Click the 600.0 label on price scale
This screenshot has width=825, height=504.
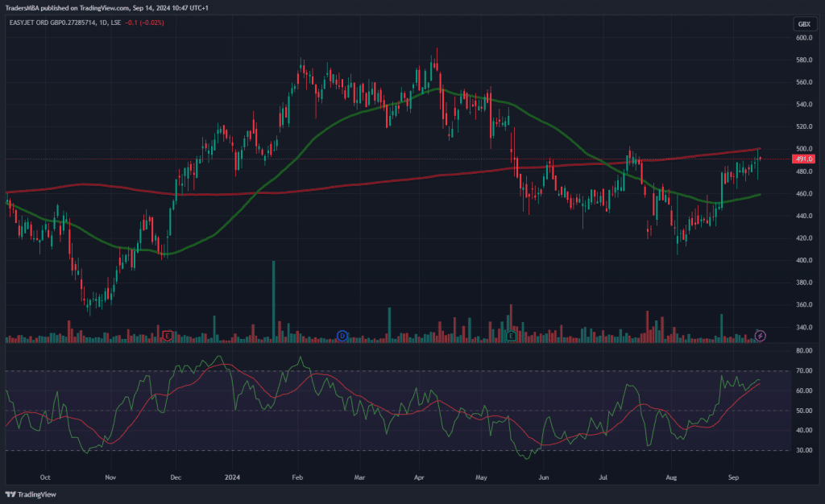(x=803, y=38)
